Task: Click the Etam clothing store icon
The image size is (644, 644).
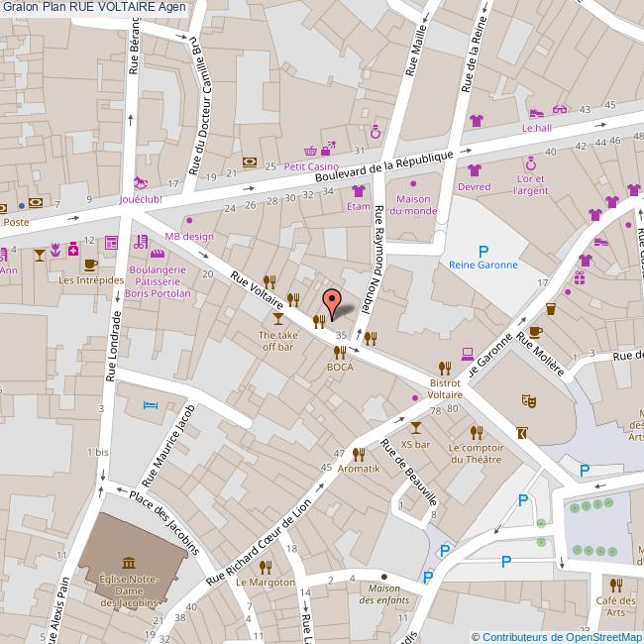Action: [x=358, y=191]
